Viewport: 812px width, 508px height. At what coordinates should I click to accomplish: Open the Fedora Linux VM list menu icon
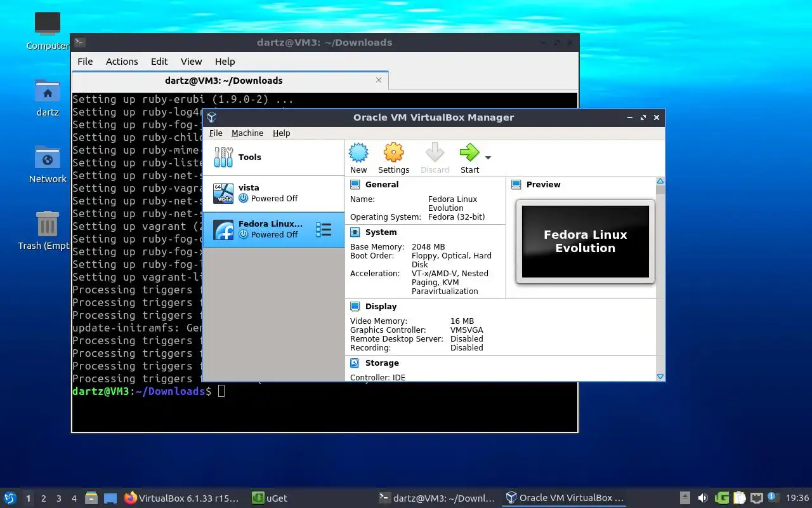(324, 230)
